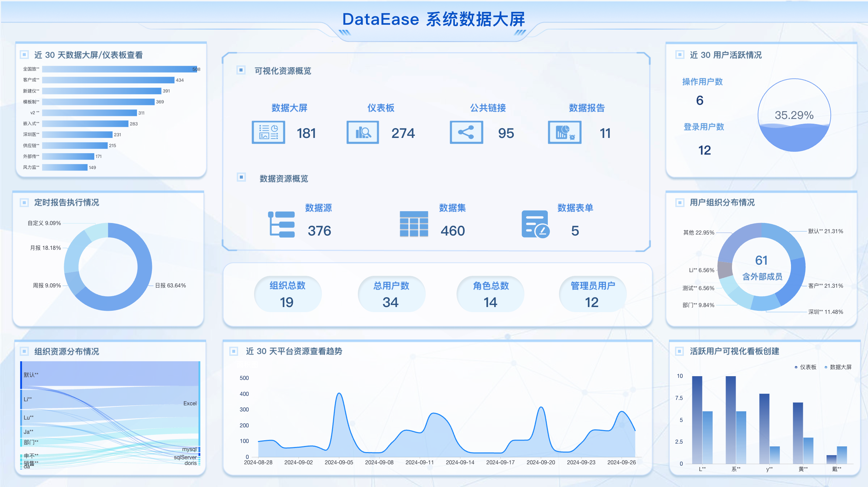Click the 总用户数 34 pill
The image size is (868, 487).
(x=391, y=294)
